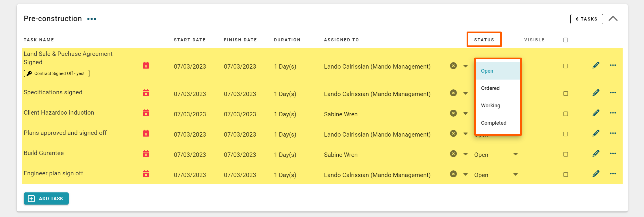The image size is (644, 217).
Task: Click the pencil icon for Client Hazardco induction
Action: tap(596, 113)
